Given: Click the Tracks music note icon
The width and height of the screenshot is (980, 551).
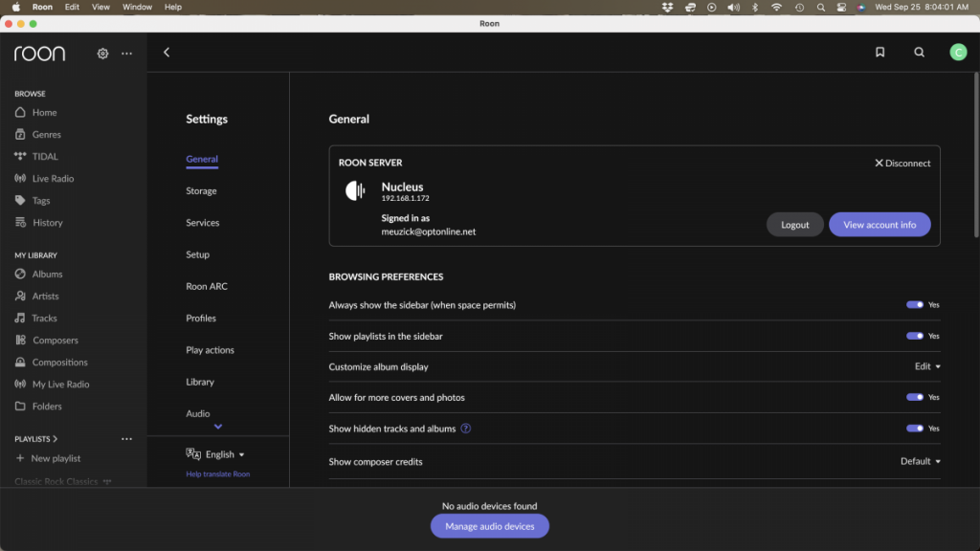Looking at the screenshot, I should click(x=20, y=318).
